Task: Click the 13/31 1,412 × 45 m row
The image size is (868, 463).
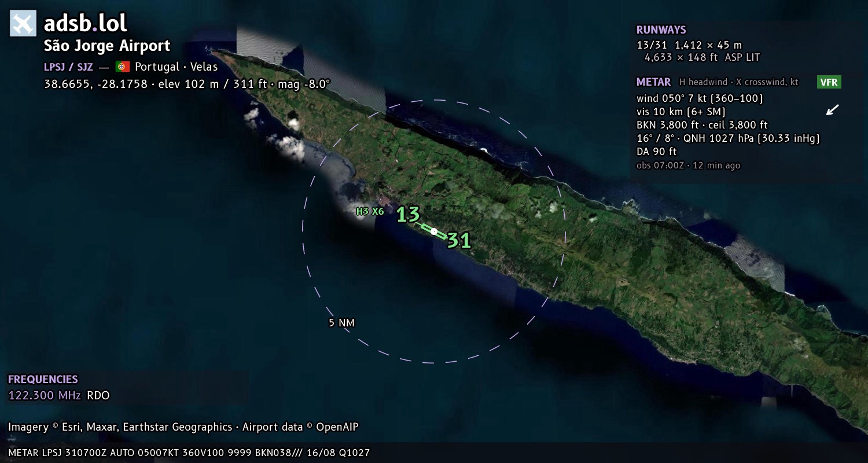Action: click(689, 45)
